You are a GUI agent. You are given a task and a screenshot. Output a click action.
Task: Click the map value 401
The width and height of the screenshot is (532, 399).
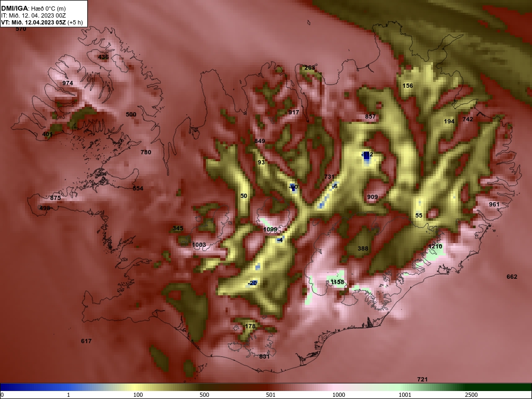click(x=47, y=135)
